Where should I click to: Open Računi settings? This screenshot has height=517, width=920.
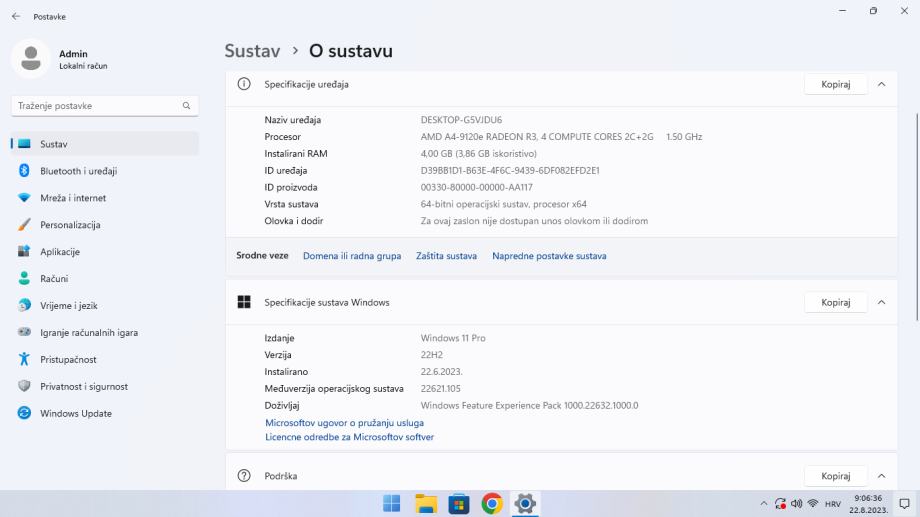tap(105, 279)
